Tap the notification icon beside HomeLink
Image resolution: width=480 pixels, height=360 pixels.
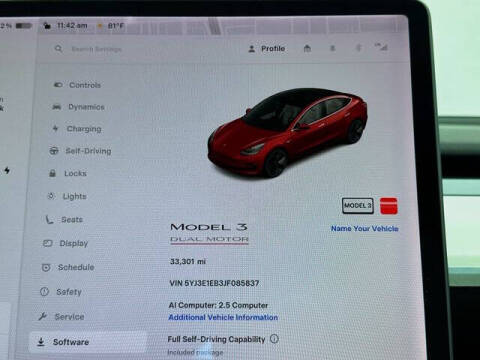pyautogui.click(x=332, y=49)
